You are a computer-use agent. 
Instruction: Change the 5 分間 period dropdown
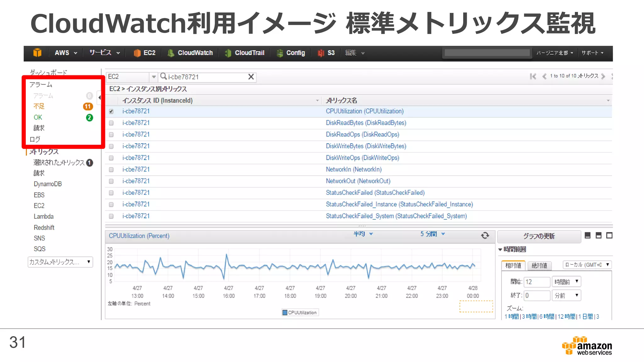coord(432,234)
